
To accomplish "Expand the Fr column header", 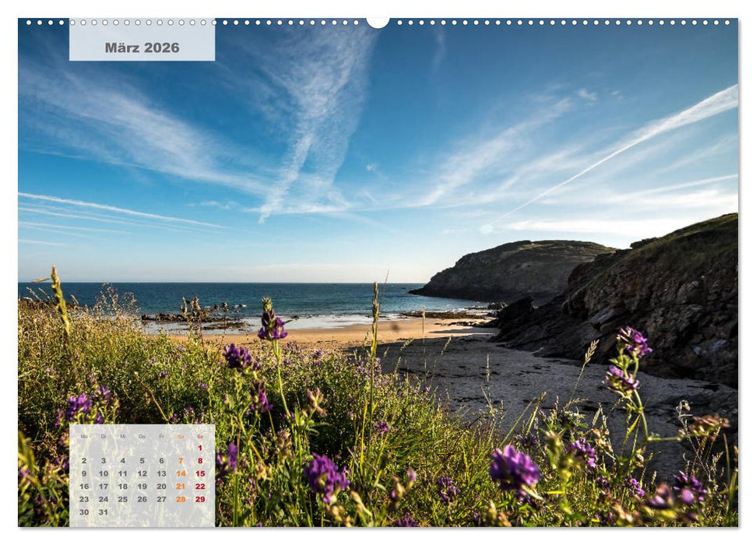I will coord(162,436).
